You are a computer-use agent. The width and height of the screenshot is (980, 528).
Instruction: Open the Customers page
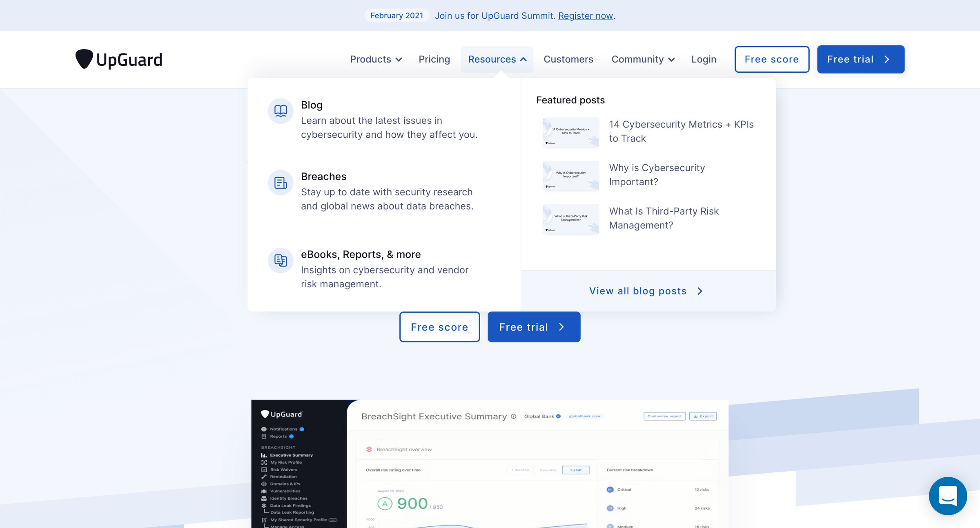point(568,59)
